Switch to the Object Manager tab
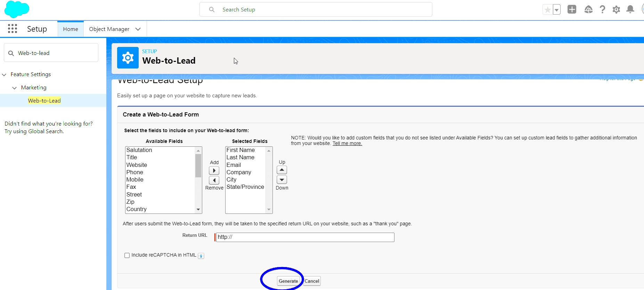Screen dimensions: 644x290 tap(109, 29)
